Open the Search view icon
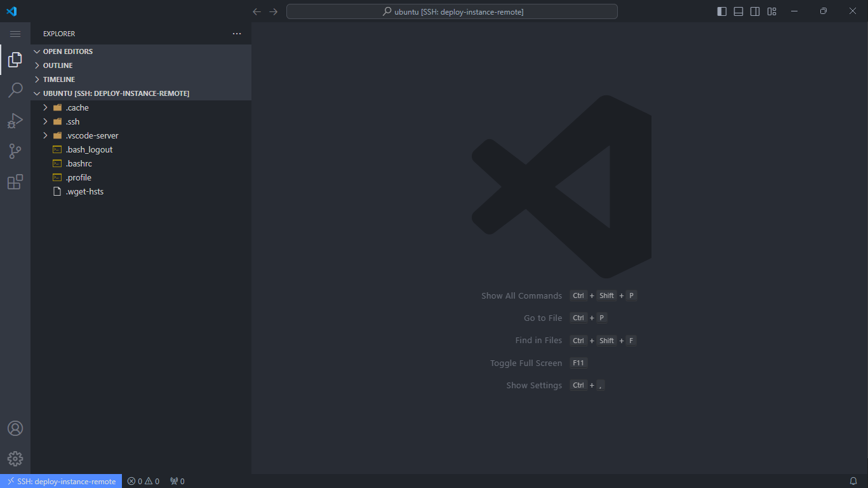The width and height of the screenshot is (868, 488). [x=15, y=90]
